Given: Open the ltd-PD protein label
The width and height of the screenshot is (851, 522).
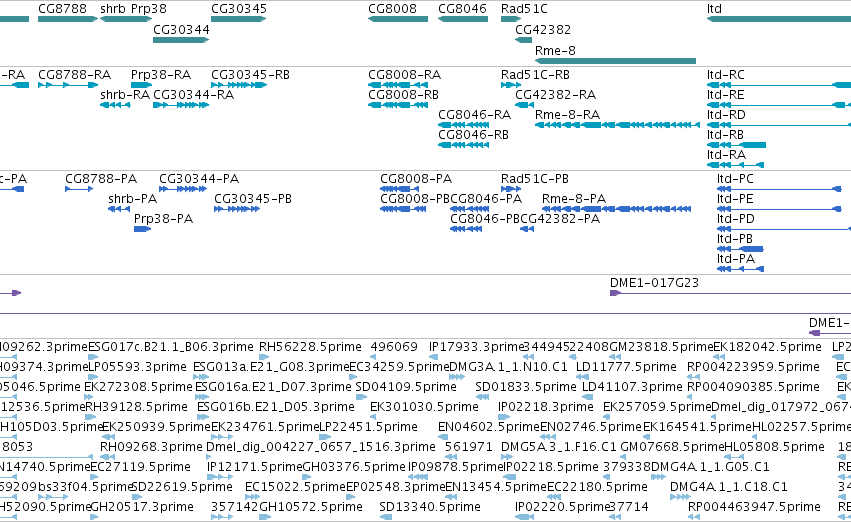Looking at the screenshot, I should click(735, 219).
